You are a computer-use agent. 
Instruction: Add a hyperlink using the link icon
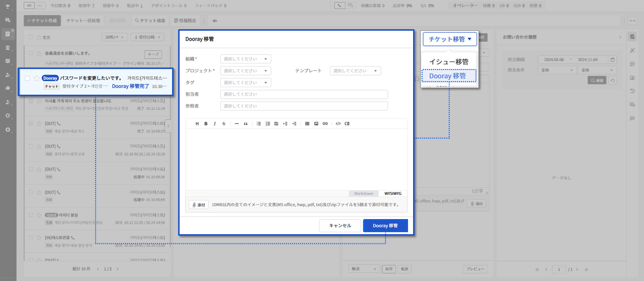[325, 123]
